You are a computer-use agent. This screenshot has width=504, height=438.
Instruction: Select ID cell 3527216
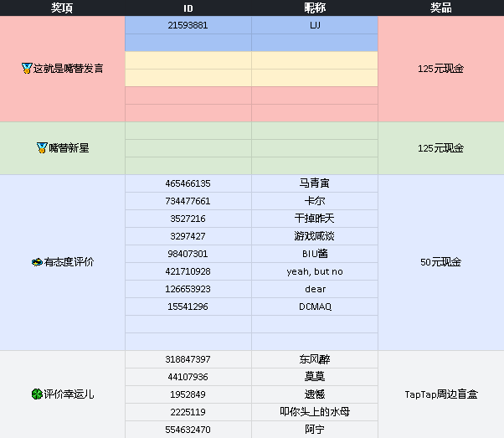pyautogui.click(x=188, y=219)
